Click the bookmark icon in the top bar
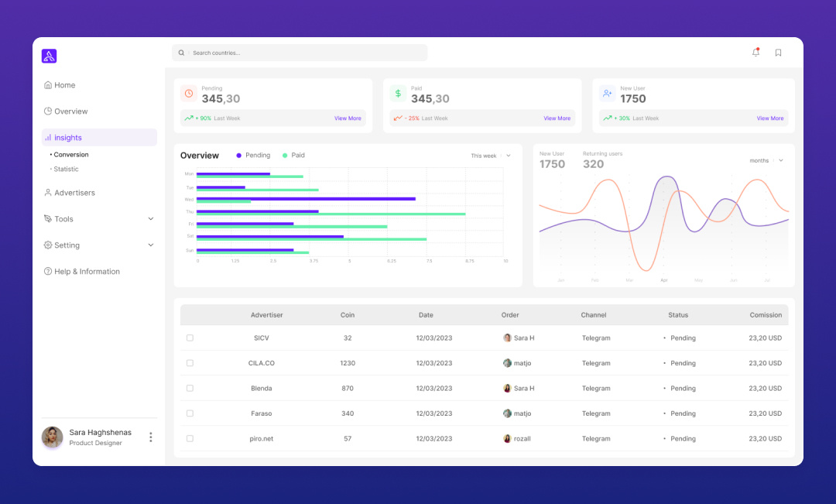This screenshot has height=504, width=836. [778, 52]
